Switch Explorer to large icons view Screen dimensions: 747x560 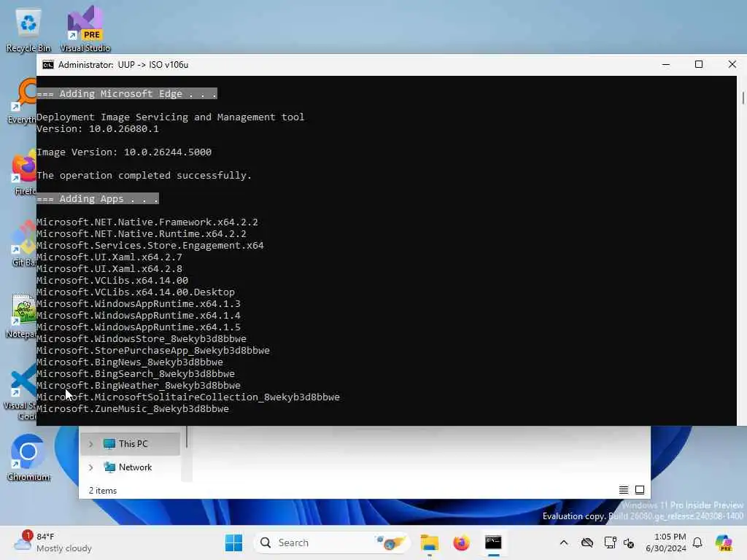coord(640,490)
